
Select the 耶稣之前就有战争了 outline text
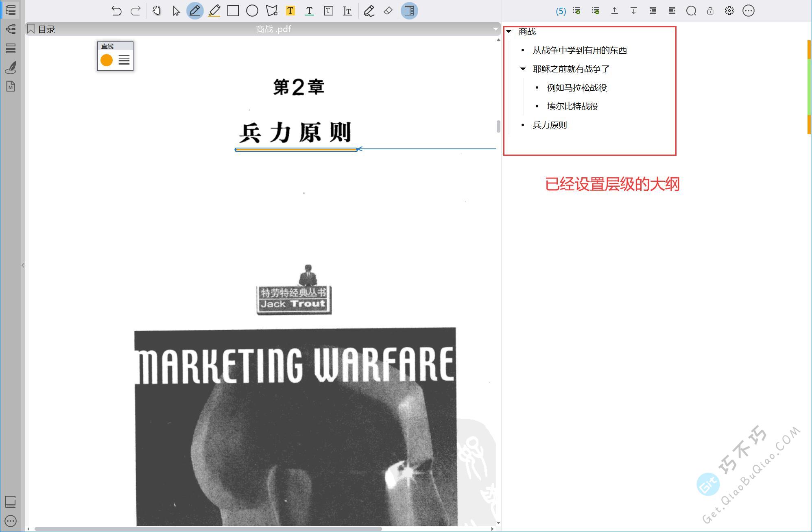[571, 69]
